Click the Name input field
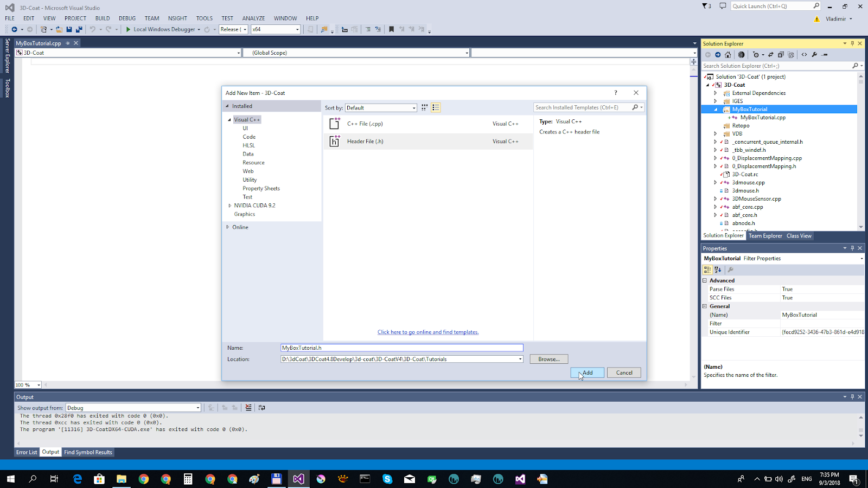The height and width of the screenshot is (488, 868). tap(402, 348)
